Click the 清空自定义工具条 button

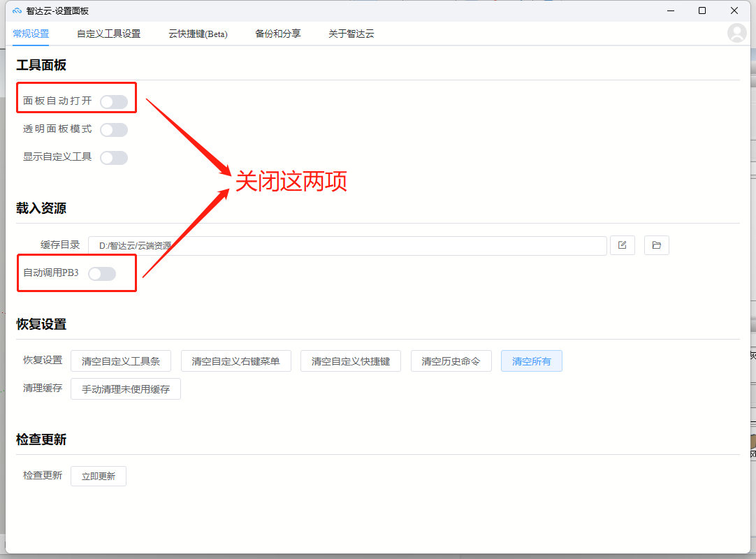121,361
